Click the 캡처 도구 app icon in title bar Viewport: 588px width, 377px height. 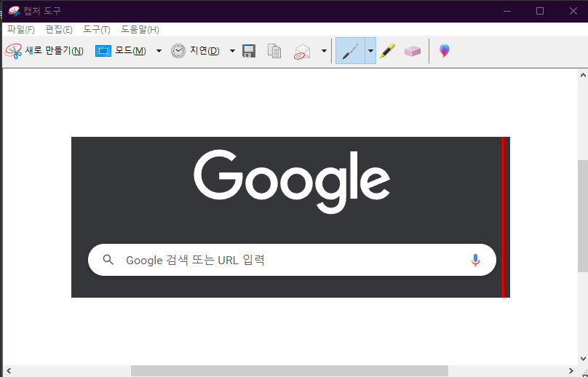[14, 11]
